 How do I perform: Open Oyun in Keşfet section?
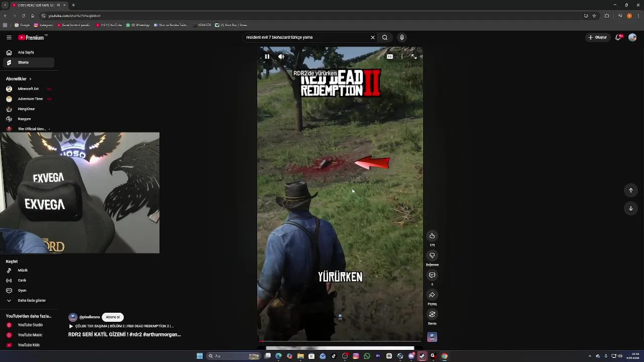28,291
